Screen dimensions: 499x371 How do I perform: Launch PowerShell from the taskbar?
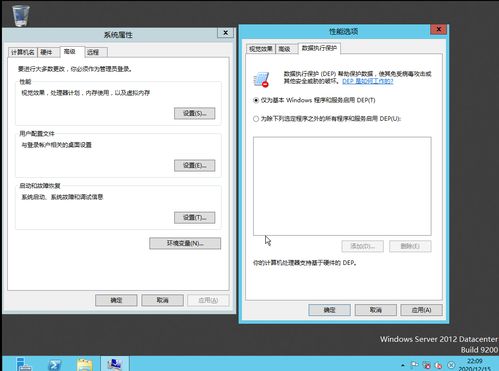[x=55, y=364]
